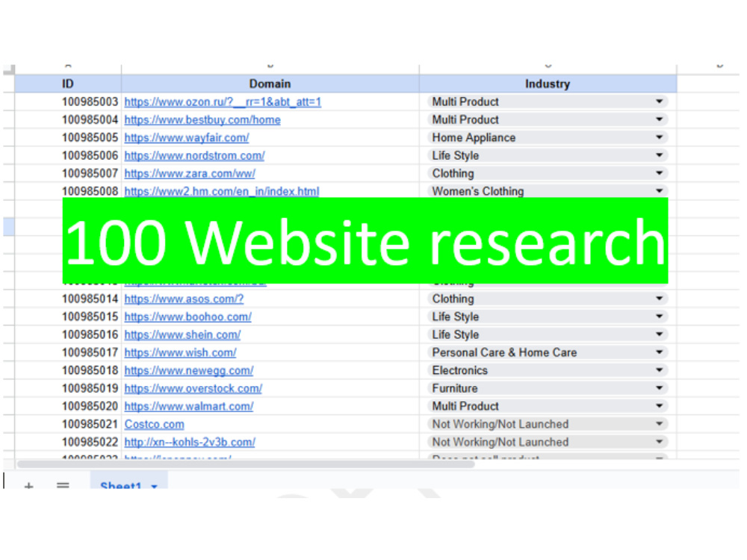Viewport: 747px width, 560px height.
Task: Open industry dropdown for boohoo row
Action: [660, 316]
